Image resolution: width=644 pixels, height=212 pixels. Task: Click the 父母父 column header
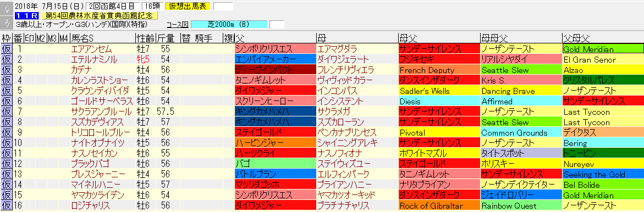click(x=603, y=38)
